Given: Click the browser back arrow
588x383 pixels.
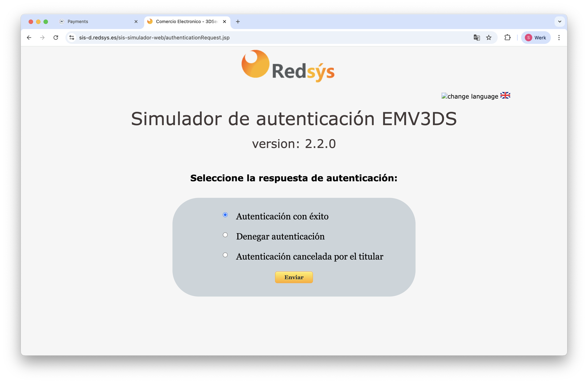Looking at the screenshot, I should pyautogui.click(x=29, y=37).
